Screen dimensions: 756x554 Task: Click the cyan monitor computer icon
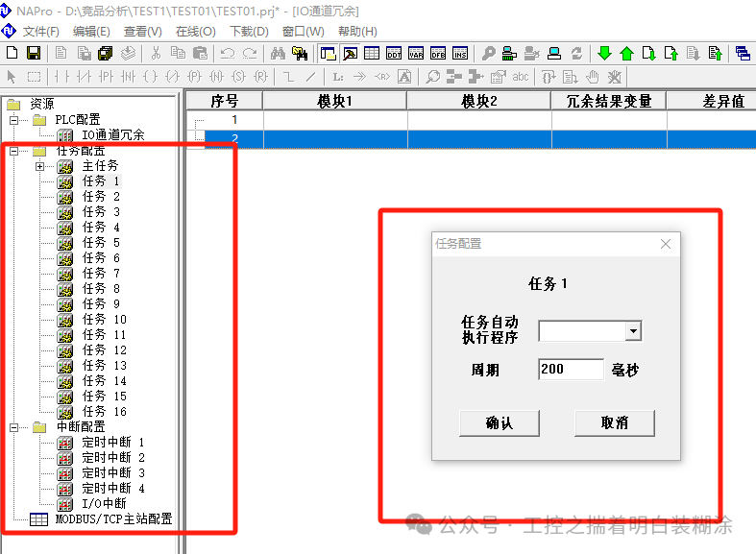pos(554,53)
